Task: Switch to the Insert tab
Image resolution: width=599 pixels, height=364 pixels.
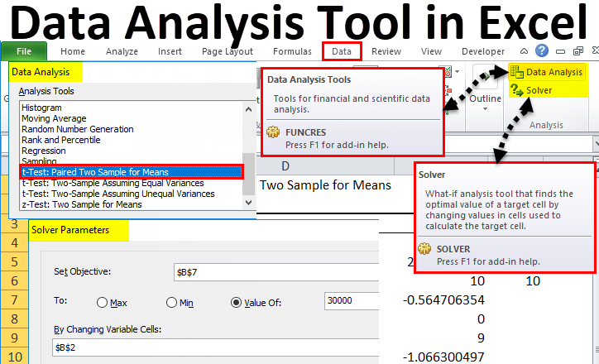Action: click(x=170, y=51)
